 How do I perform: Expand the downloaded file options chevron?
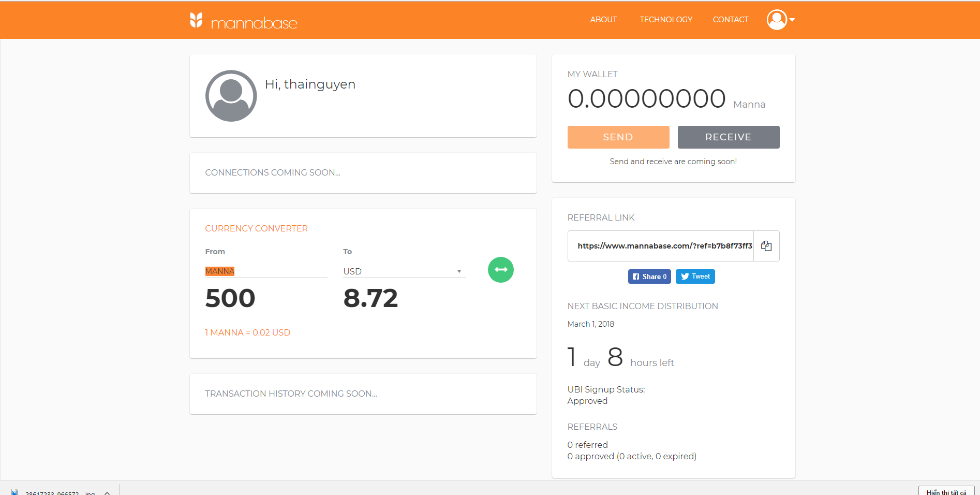(107, 492)
